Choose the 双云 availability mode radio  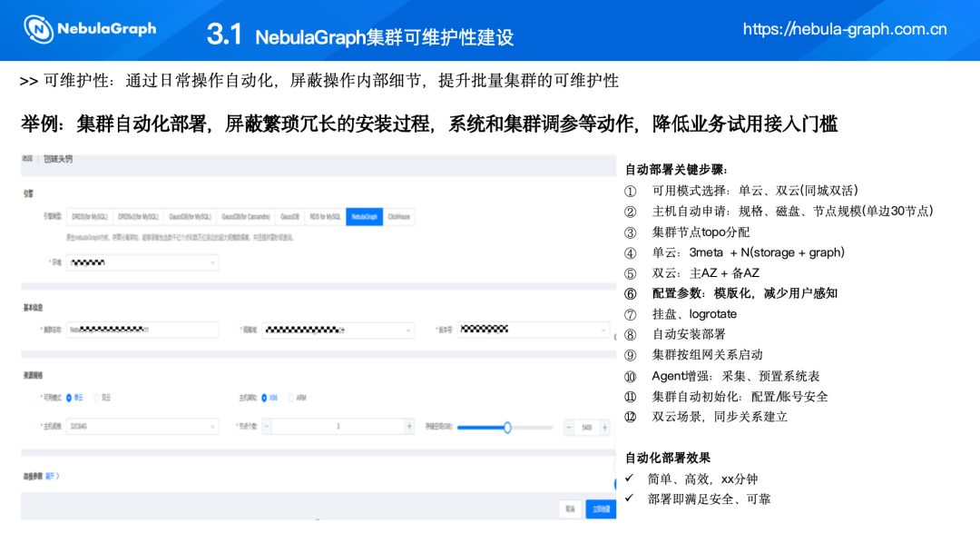click(96, 398)
